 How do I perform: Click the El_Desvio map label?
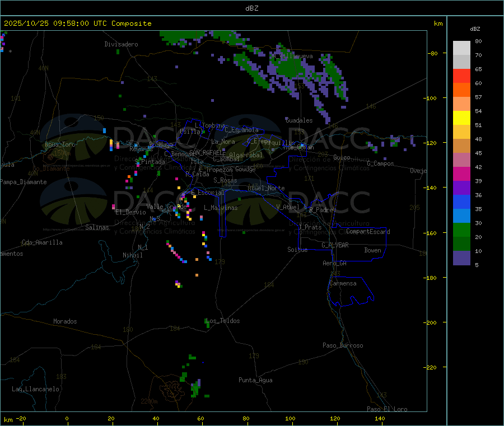130,212
